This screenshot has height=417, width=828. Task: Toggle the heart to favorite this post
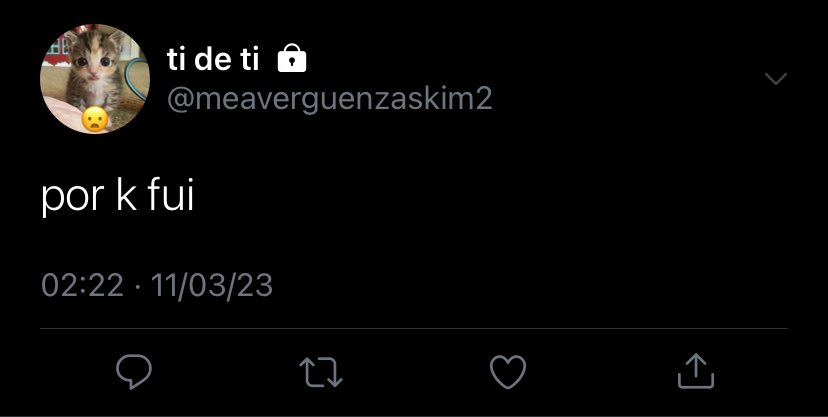coord(508,372)
